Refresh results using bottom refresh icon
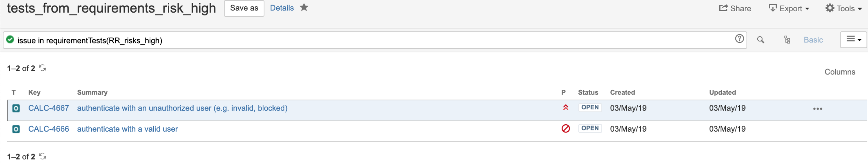The image size is (868, 163). tap(43, 156)
